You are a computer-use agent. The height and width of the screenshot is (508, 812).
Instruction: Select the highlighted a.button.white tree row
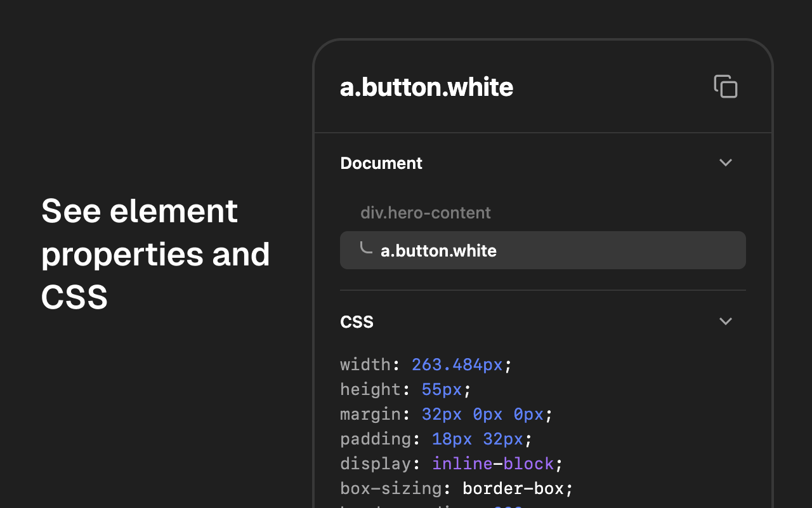542,250
